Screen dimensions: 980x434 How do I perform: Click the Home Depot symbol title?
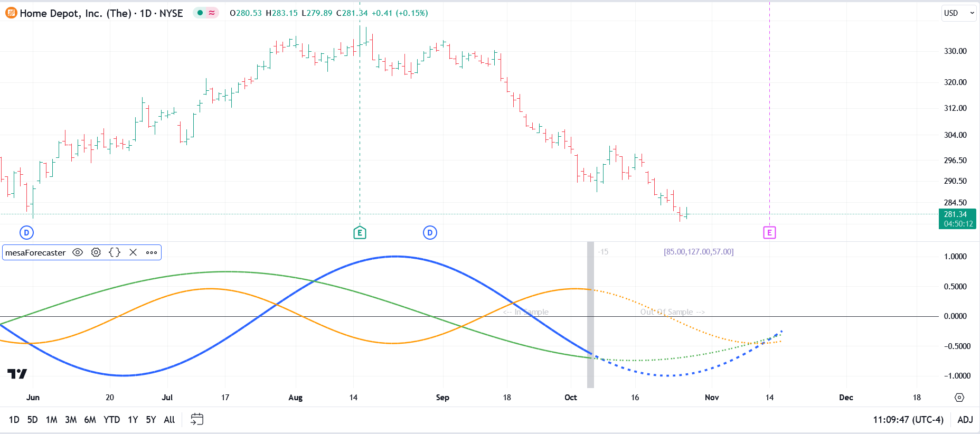(x=101, y=13)
